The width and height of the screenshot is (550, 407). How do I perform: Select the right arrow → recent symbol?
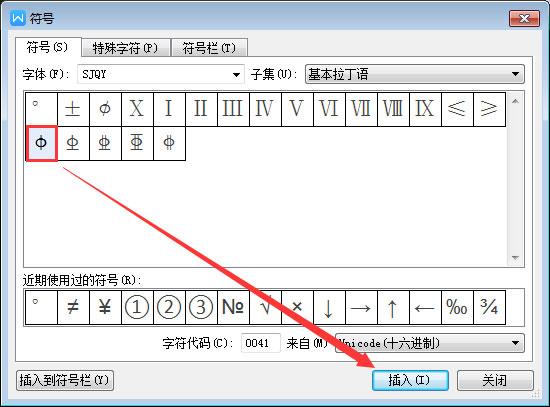[x=361, y=307]
